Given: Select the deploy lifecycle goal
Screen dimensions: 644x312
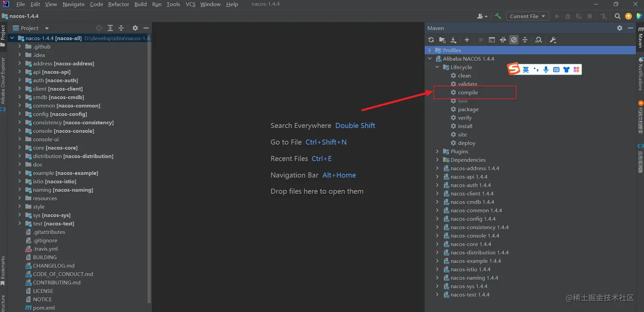Looking at the screenshot, I should [466, 143].
